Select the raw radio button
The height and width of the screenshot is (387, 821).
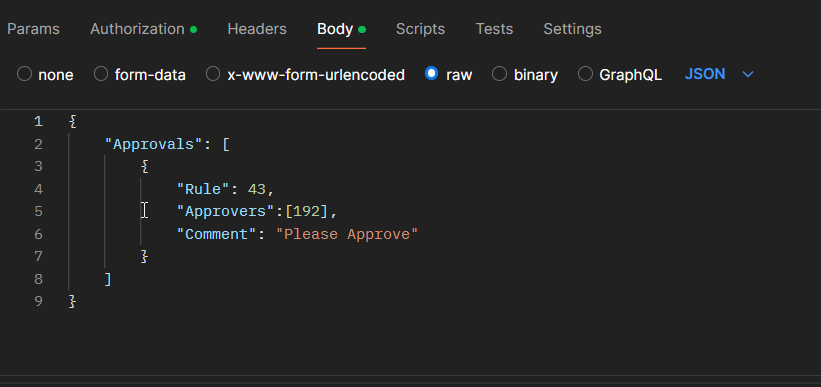coord(431,74)
